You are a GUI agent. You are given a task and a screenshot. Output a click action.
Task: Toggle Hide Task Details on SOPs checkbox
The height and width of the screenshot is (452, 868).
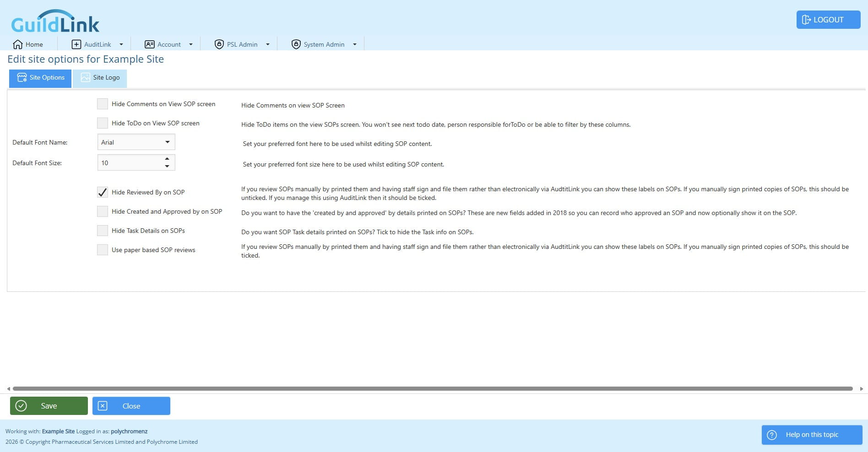(x=103, y=231)
